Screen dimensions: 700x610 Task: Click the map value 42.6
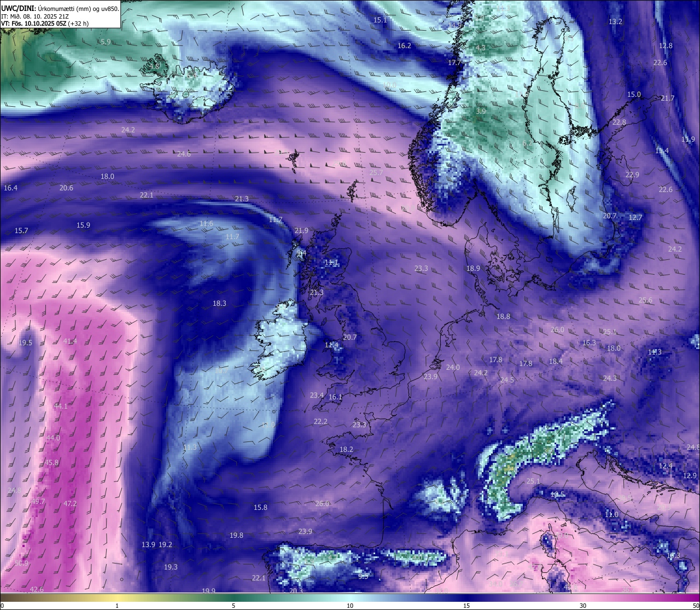[37, 589]
